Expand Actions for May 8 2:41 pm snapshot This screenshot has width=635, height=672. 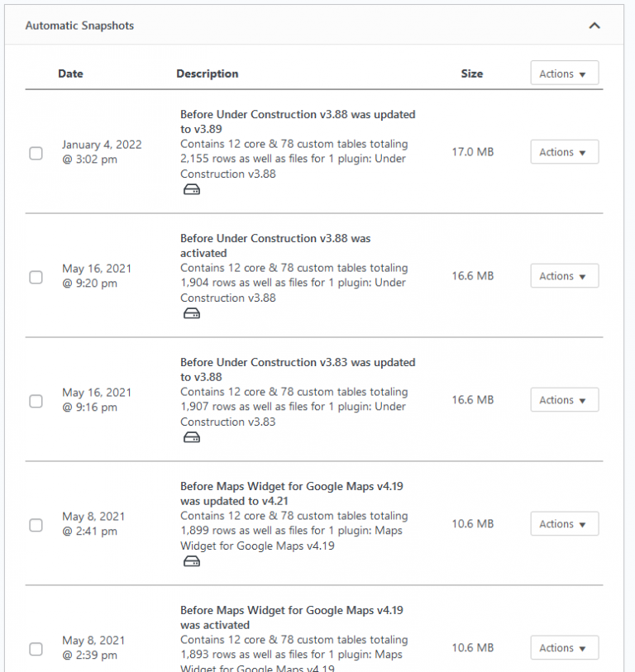point(564,524)
